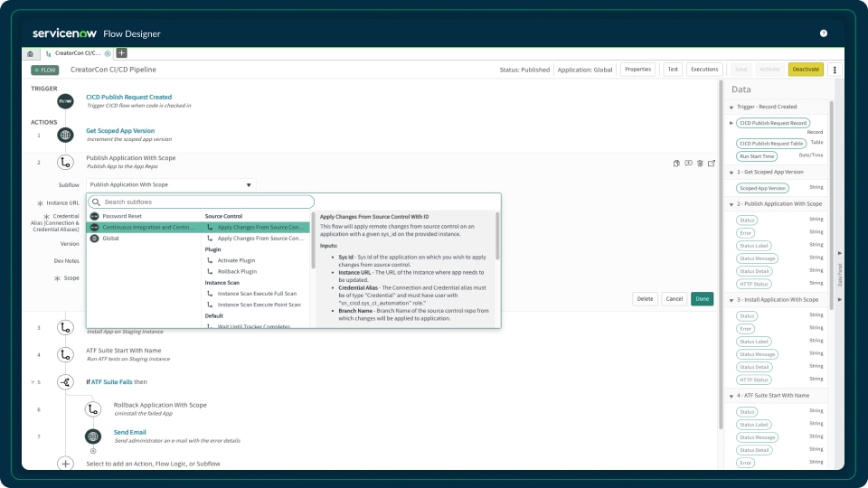Click the If flow logic branch icon
This screenshot has height=488, width=868.
pos(65,381)
